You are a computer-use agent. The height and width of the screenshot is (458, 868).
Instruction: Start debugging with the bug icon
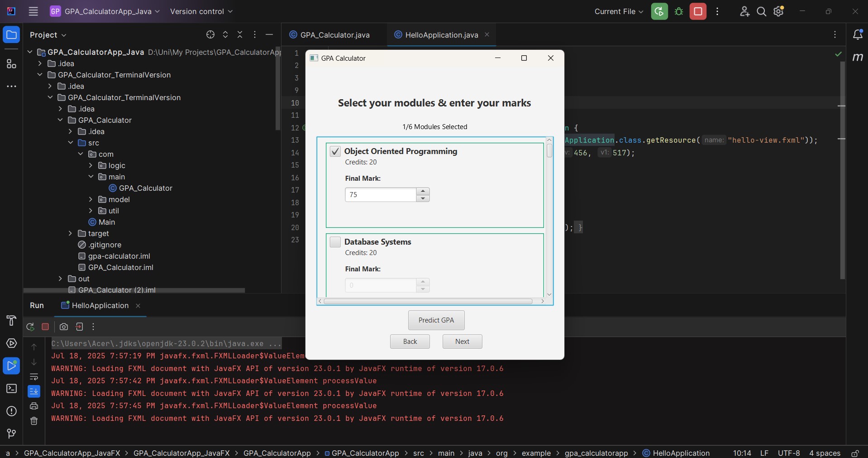coord(679,11)
